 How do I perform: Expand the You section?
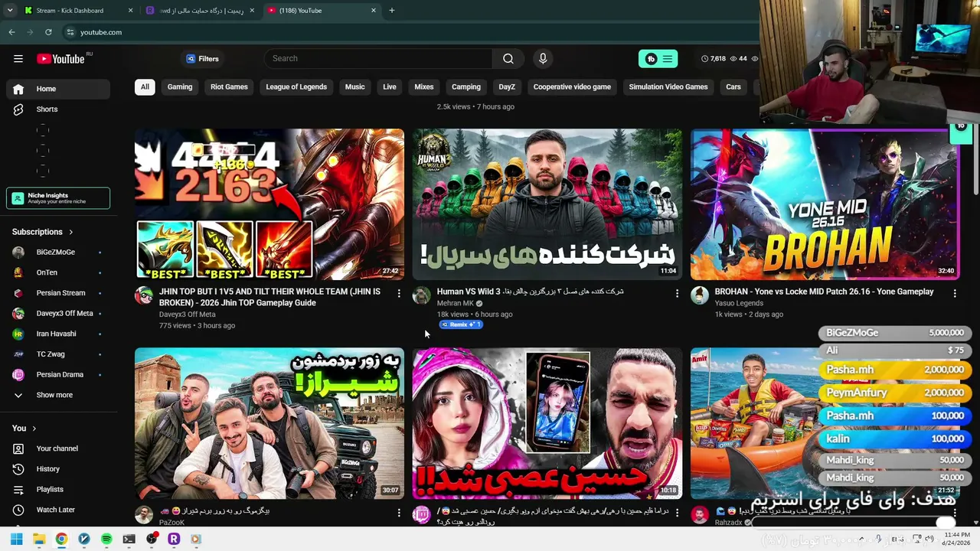click(x=24, y=429)
